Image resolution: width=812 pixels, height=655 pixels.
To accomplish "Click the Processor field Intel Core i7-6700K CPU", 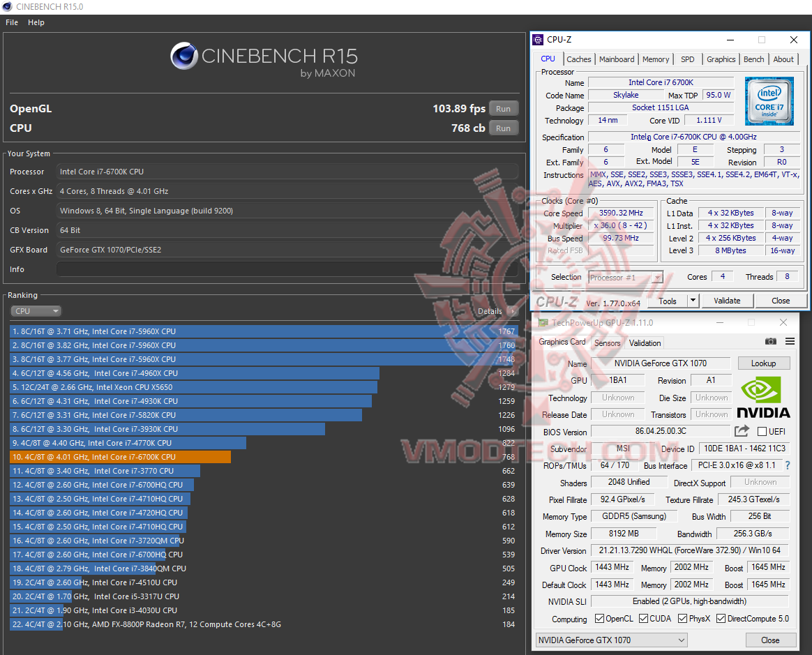I will 287,172.
